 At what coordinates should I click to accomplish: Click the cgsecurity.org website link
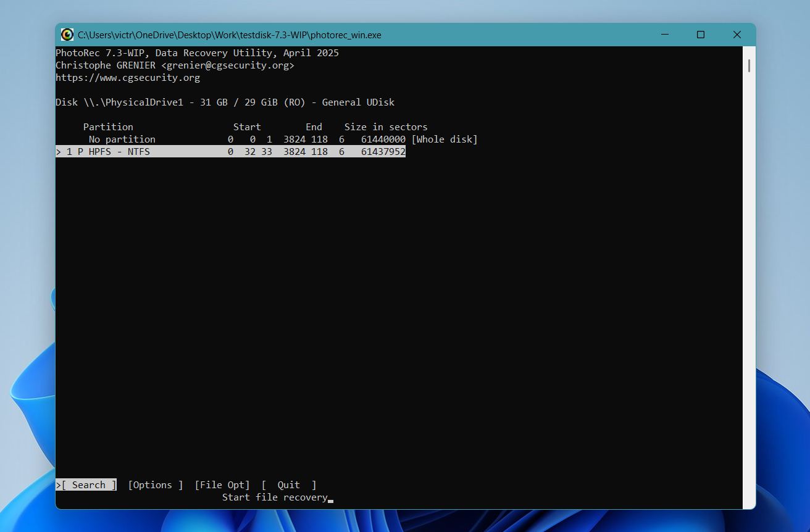[x=127, y=77]
